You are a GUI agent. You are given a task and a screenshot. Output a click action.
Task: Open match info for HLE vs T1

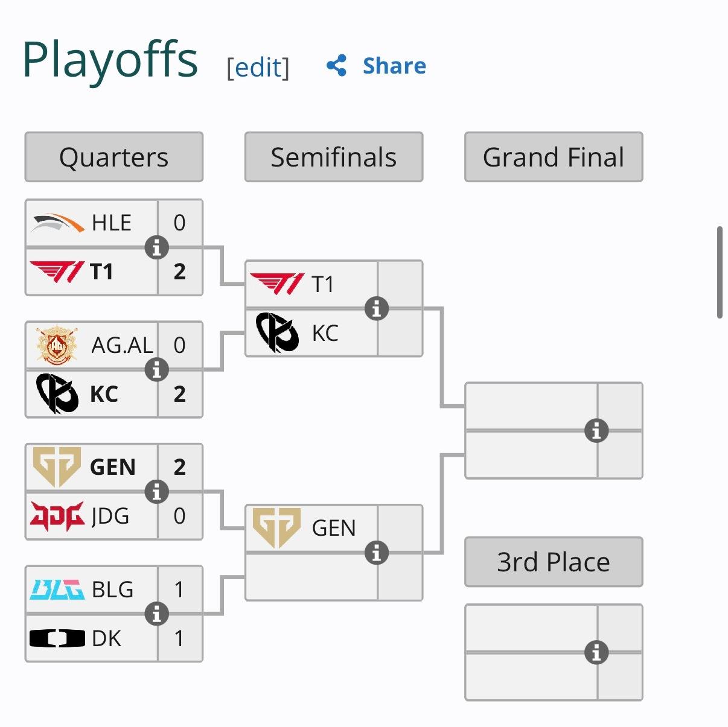coord(156,247)
